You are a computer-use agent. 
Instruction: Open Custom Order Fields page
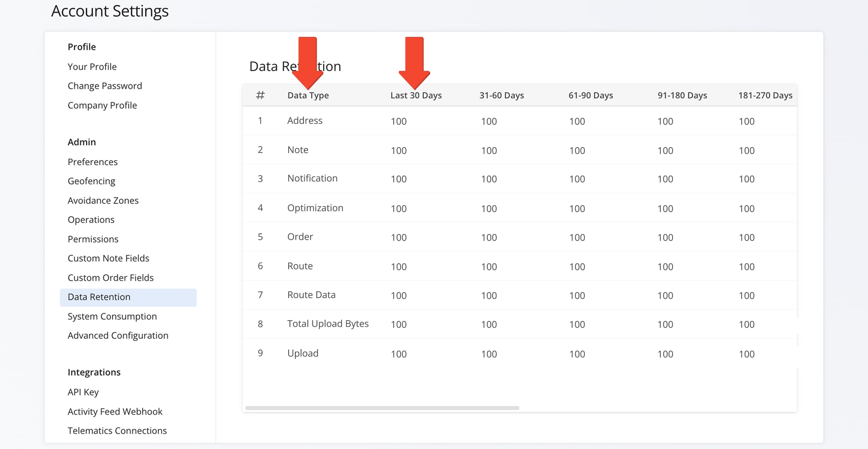click(x=110, y=278)
